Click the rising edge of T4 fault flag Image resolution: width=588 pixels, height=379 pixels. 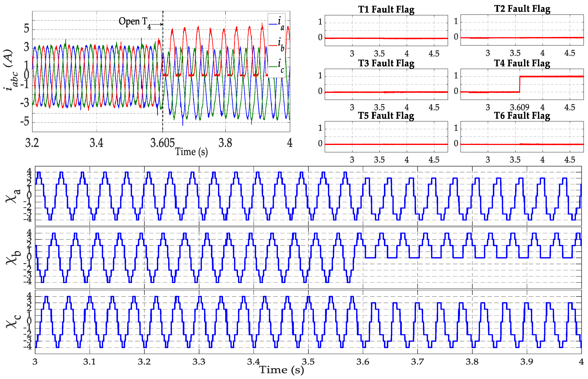pos(520,84)
